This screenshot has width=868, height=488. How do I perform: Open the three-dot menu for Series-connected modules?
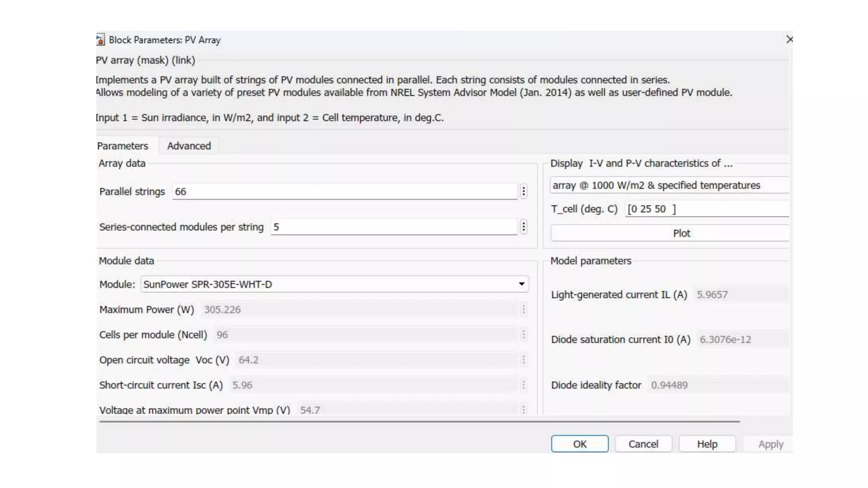coord(523,227)
